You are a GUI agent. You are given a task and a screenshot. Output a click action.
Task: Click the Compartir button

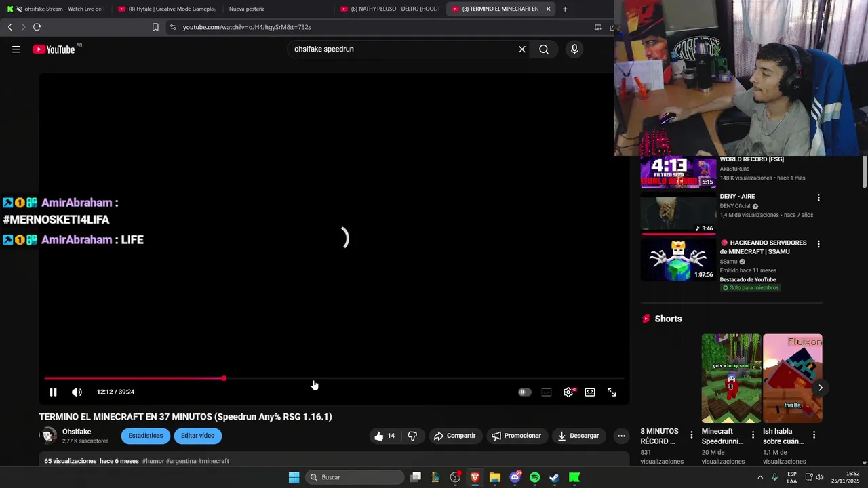click(455, 436)
